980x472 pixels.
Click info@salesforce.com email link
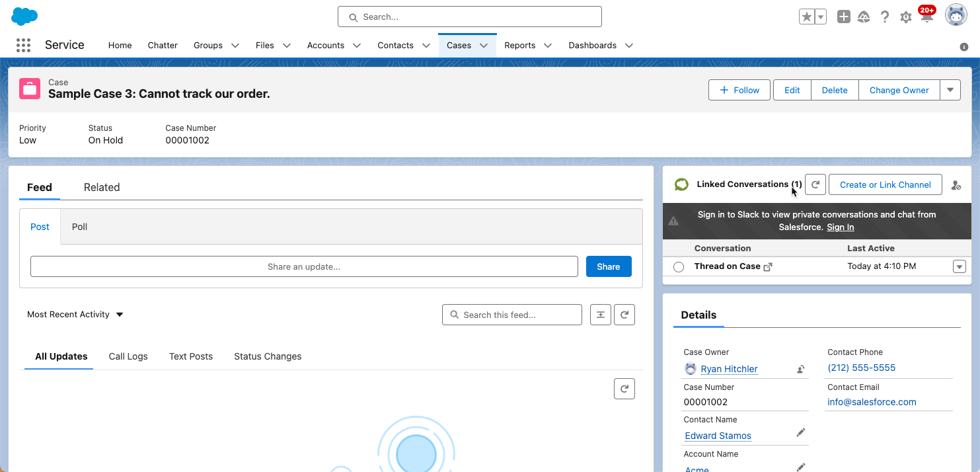tap(872, 402)
